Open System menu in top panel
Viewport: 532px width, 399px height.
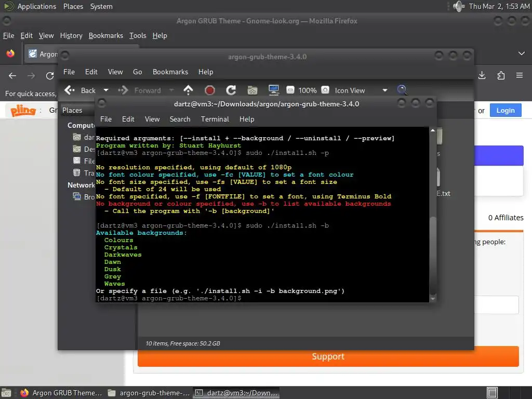(x=101, y=6)
